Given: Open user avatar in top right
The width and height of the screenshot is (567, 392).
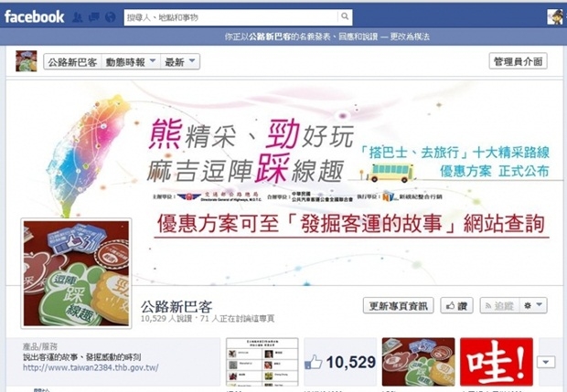Looking at the screenshot, I should coord(555,17).
